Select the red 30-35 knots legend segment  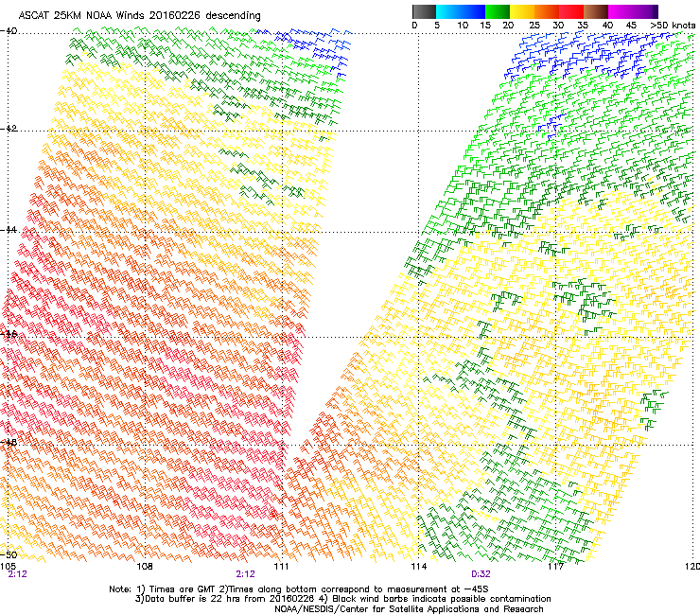[571, 11]
